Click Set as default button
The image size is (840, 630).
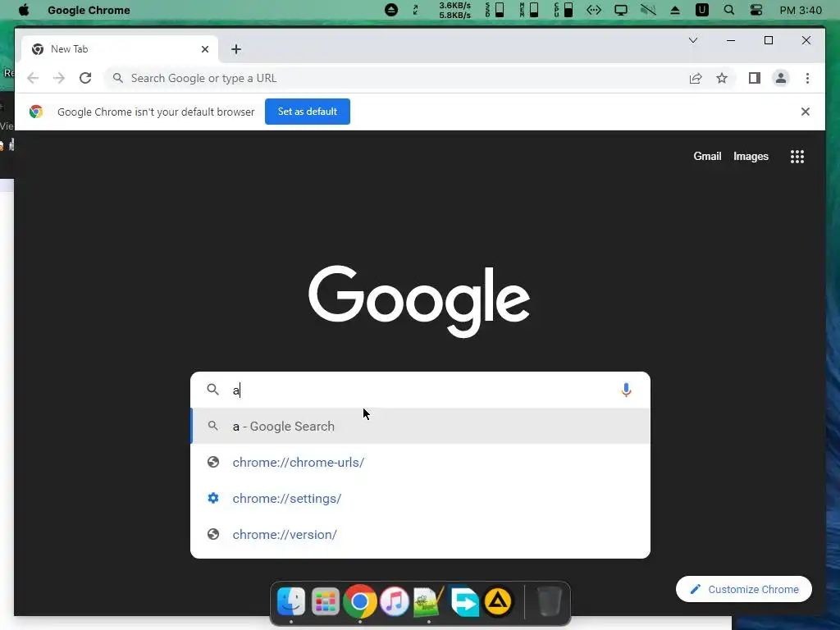click(x=308, y=112)
